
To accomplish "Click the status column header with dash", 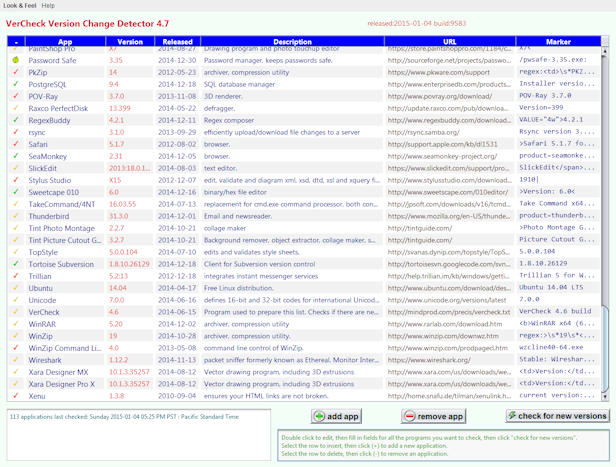I will click(16, 42).
